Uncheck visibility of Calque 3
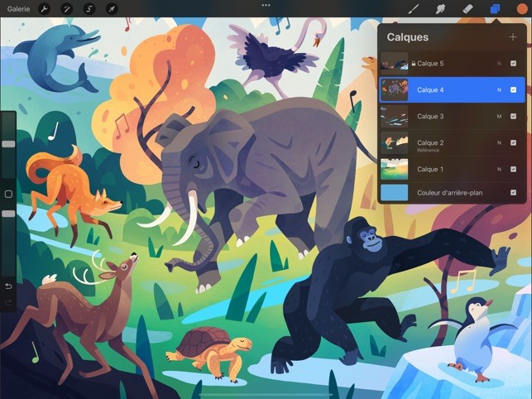This screenshot has width=532, height=399. point(513,116)
